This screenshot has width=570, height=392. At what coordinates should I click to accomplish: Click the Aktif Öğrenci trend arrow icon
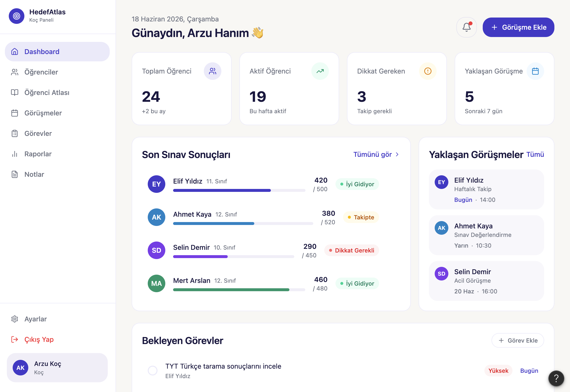[x=320, y=71]
